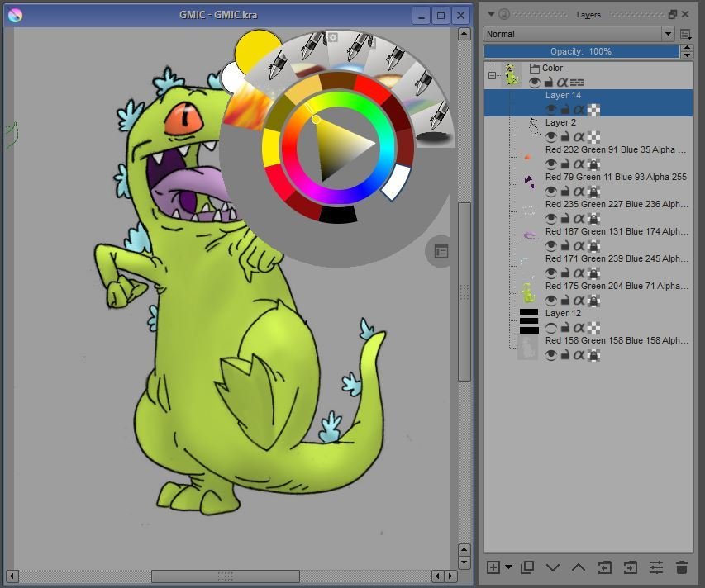Image resolution: width=705 pixels, height=588 pixels.
Task: Move the layer down with the down chevron
Action: [553, 568]
